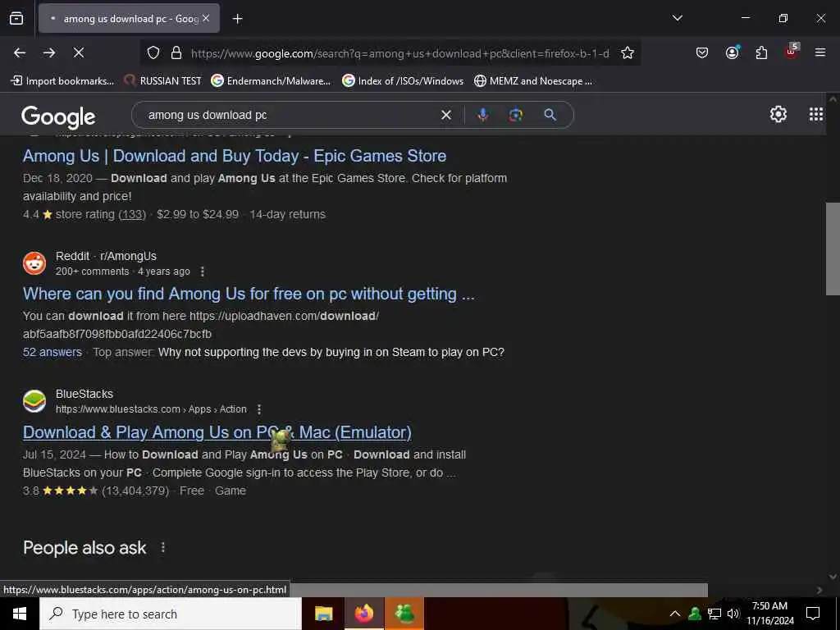Open uBlock Origin extension icon

[792, 52]
